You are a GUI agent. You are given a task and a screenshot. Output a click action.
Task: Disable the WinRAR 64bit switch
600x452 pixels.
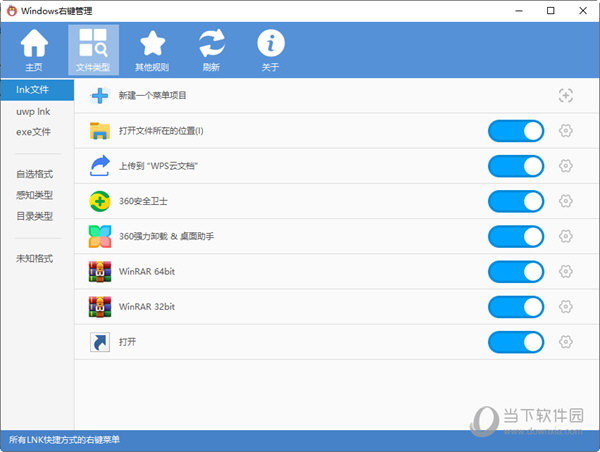tap(516, 272)
